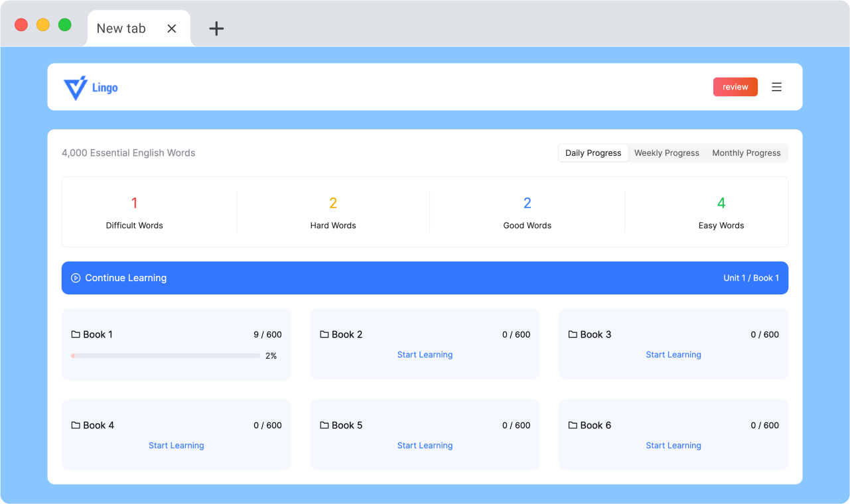
Task: Switch to the Daily Progress tab
Action: (x=593, y=153)
